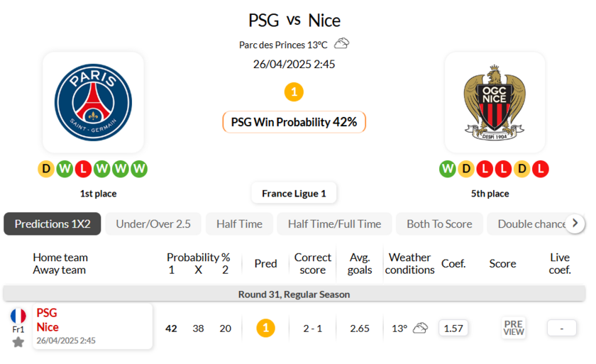Viewport: 596px width, 364px height.
Task: Click the France Ligue 1 button
Action: [x=294, y=193]
